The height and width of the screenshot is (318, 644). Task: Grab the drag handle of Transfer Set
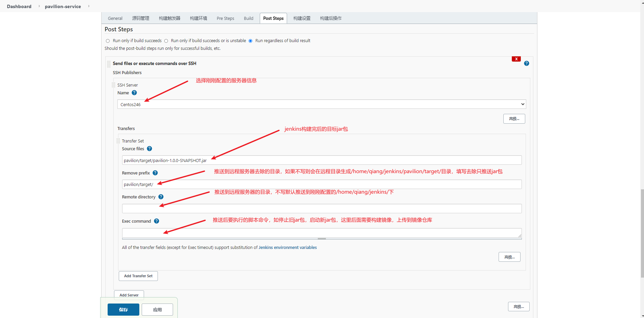[x=118, y=141]
